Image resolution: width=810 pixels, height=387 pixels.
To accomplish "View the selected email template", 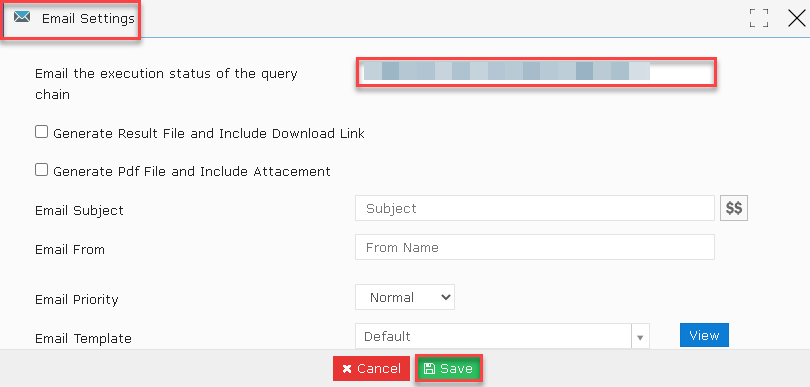I will click(704, 335).
